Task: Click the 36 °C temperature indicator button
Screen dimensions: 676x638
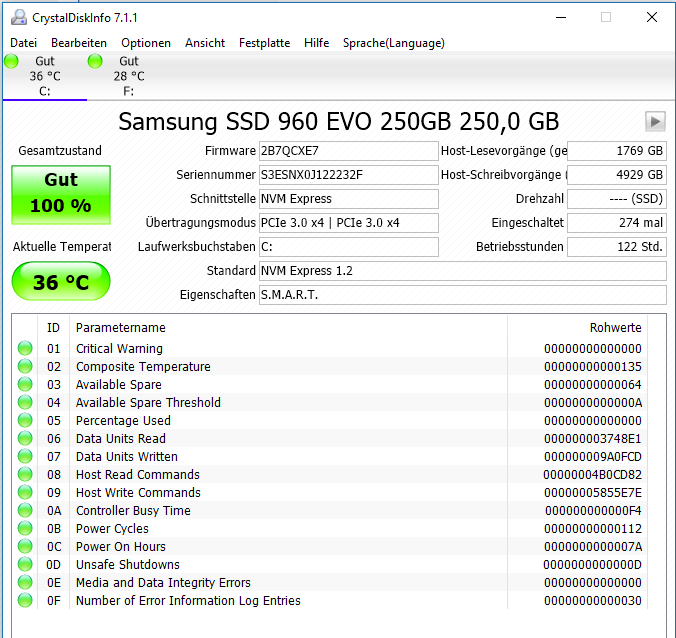Action: click(x=61, y=281)
